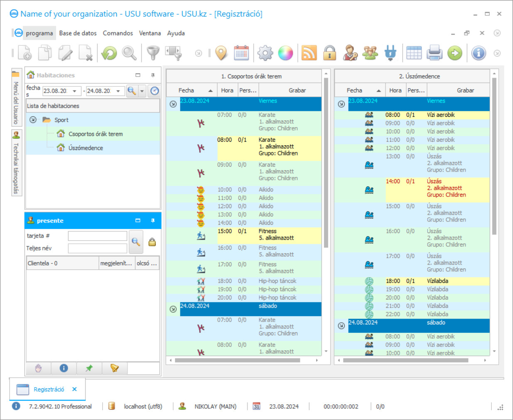Viewport: 513px width, 420px height.
Task: Click the edit record pencil icon
Action: tap(65, 53)
